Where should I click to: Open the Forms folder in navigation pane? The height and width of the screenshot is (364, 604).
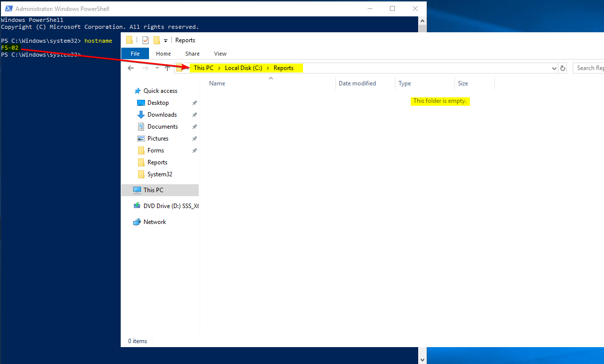pos(155,150)
